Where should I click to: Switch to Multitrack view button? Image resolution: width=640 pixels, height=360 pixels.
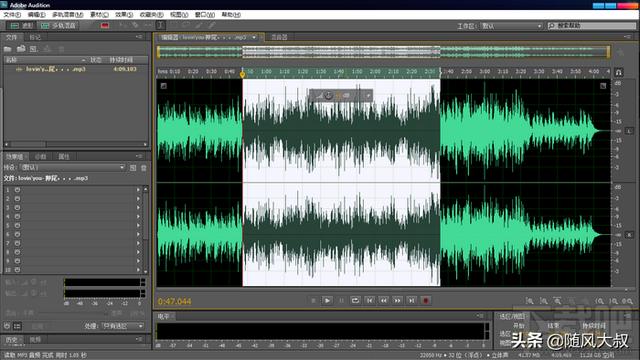point(59,25)
